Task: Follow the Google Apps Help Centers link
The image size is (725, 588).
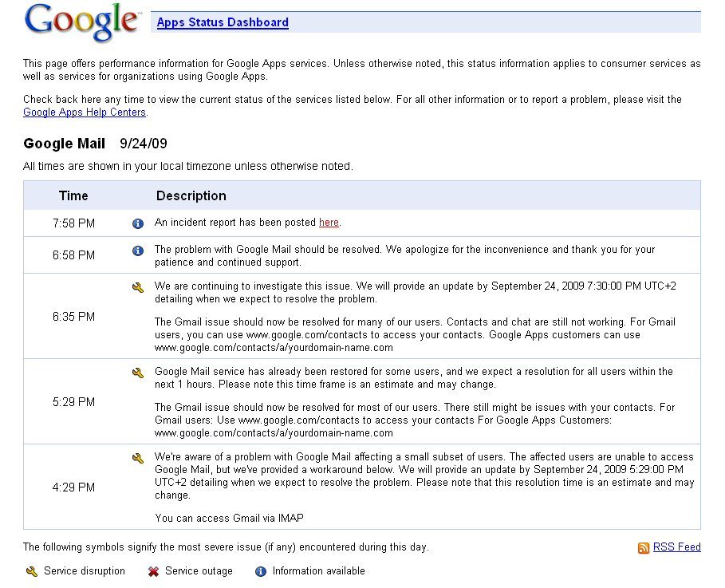Action: pos(84,112)
